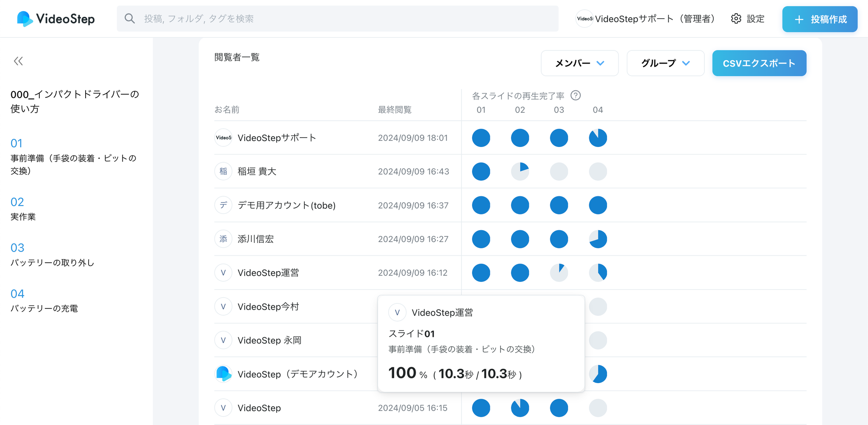Click VideoStep運営 slide 03 completion pie

[x=559, y=272]
